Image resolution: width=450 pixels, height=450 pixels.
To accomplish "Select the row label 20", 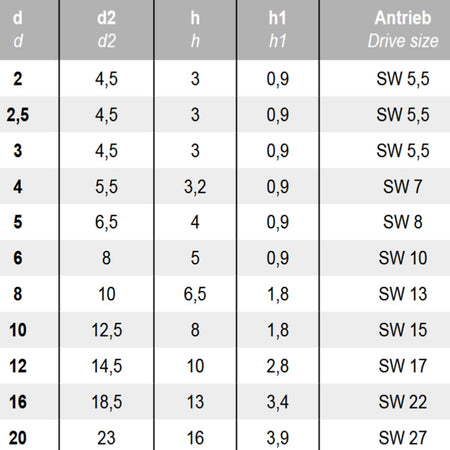I will pyautogui.click(x=18, y=438).
